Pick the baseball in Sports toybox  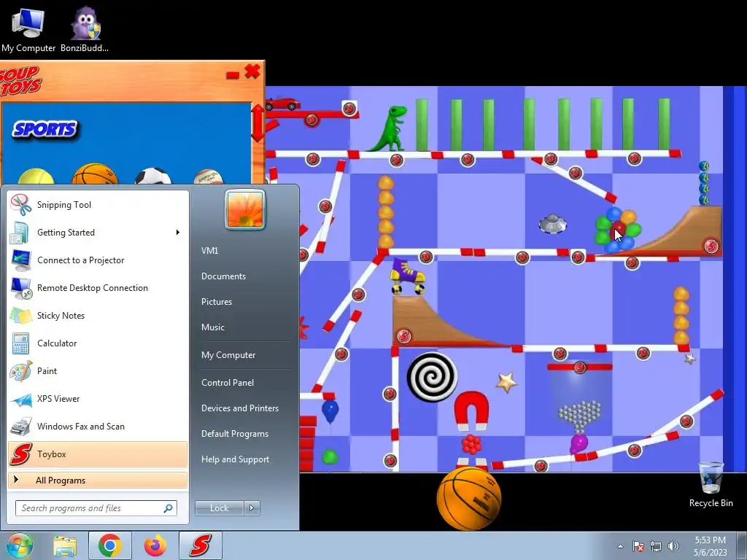tap(209, 176)
